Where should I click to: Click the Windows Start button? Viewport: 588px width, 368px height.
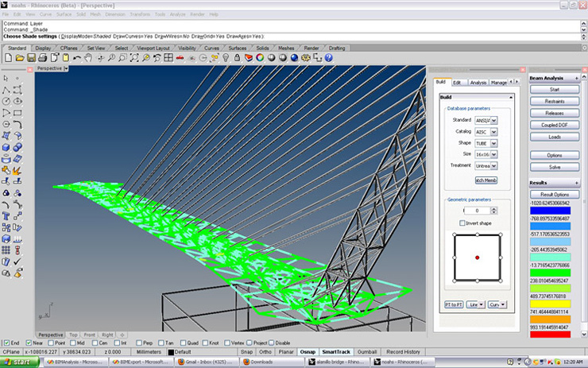click(20, 362)
